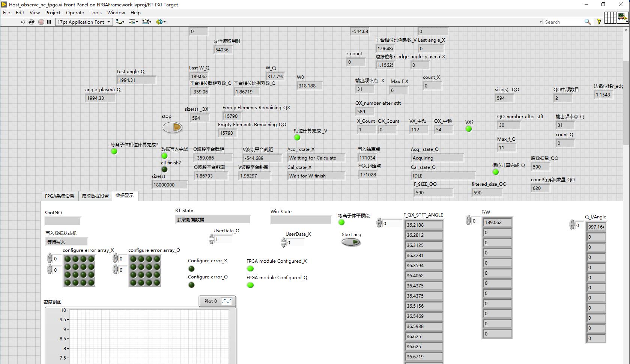Image resolution: width=630 pixels, height=364 pixels.
Task: Click the ShotNO input field
Action: click(62, 221)
